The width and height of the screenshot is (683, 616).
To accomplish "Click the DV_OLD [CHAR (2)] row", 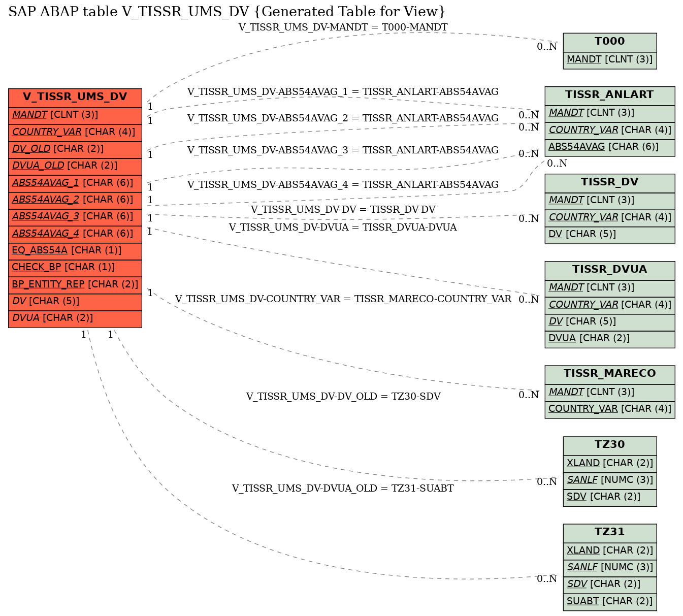I will point(75,149).
